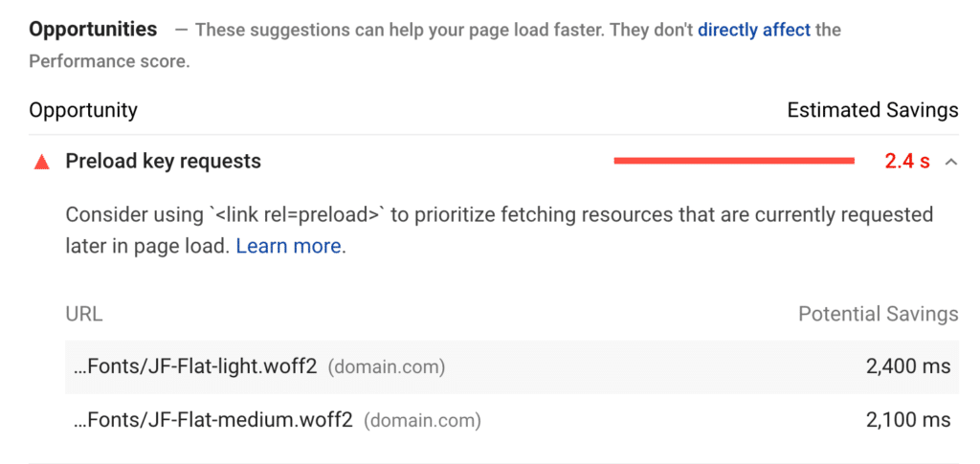The image size is (980, 464).
Task: Click the "Performance score." text
Action: click(x=109, y=62)
